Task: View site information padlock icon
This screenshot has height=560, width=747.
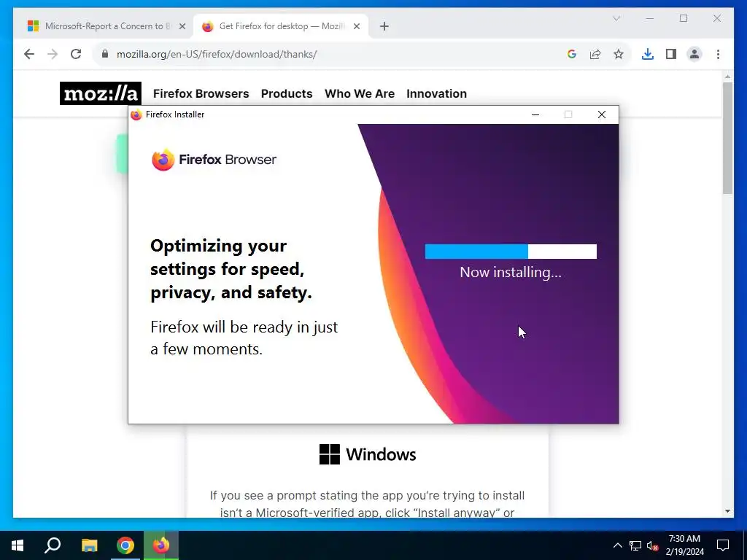Action: point(105,54)
